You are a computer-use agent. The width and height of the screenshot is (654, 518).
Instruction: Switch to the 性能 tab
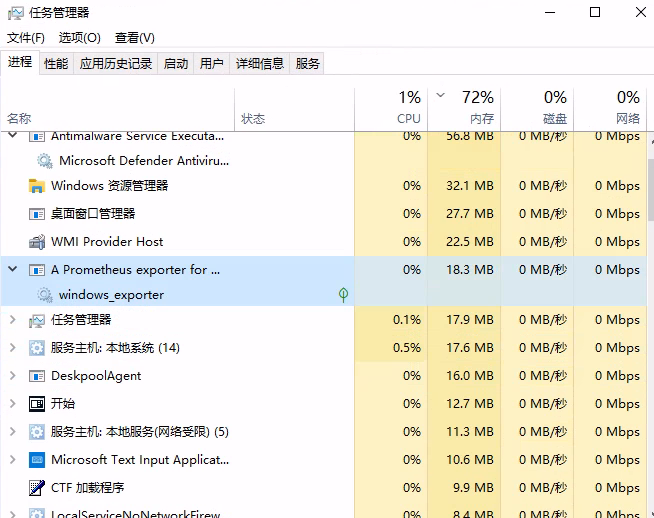pyautogui.click(x=56, y=63)
